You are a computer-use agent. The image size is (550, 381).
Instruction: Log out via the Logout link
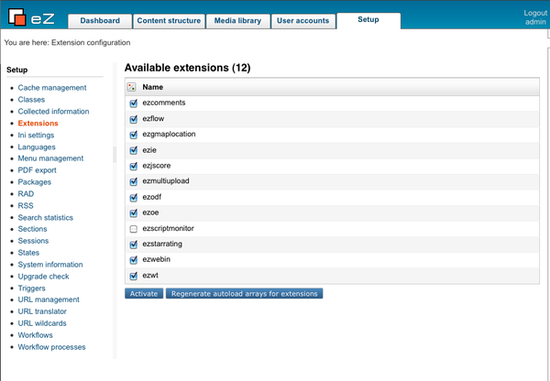(535, 13)
